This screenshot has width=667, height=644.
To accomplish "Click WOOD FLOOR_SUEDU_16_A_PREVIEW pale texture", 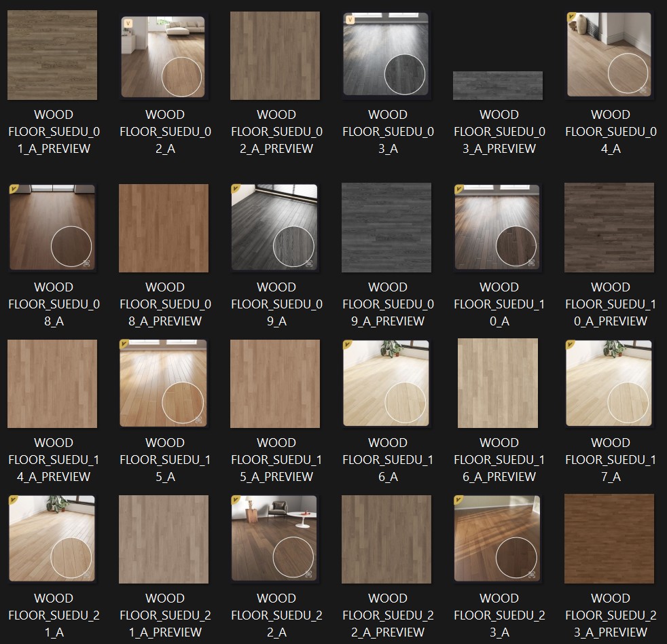I will 498,383.
